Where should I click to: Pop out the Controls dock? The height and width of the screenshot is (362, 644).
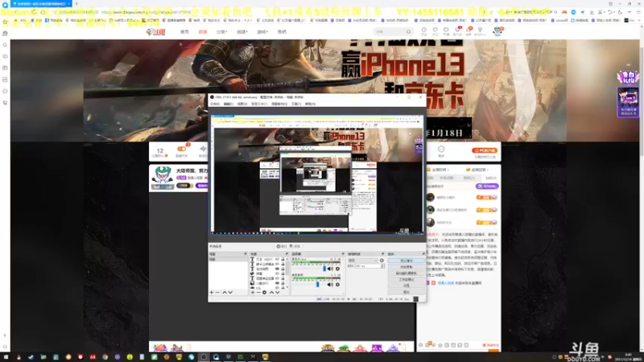pos(423,254)
